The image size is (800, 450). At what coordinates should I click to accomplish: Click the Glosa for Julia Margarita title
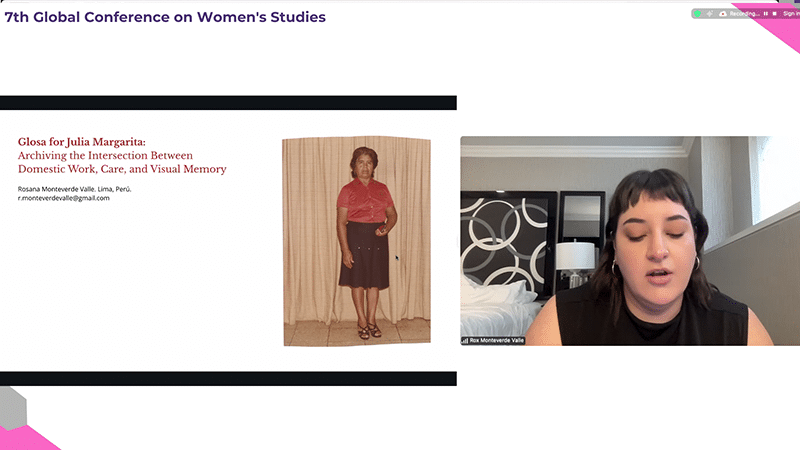(82, 142)
